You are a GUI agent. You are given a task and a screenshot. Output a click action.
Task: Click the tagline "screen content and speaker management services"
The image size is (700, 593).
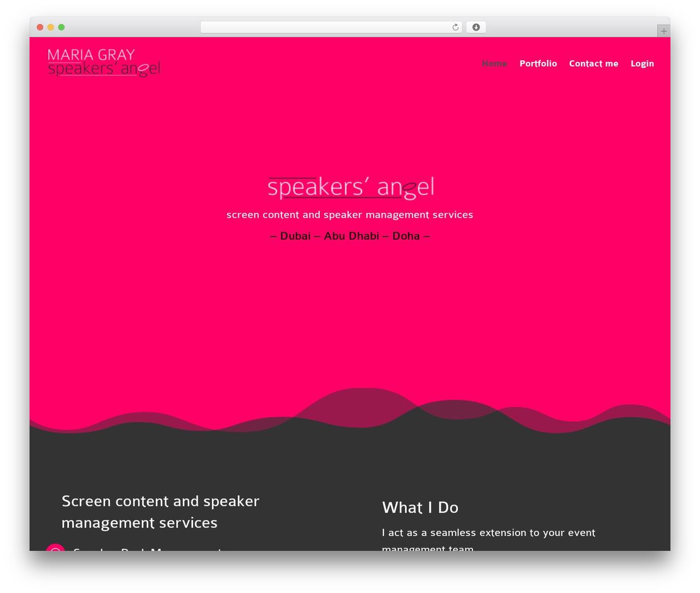[x=350, y=215]
